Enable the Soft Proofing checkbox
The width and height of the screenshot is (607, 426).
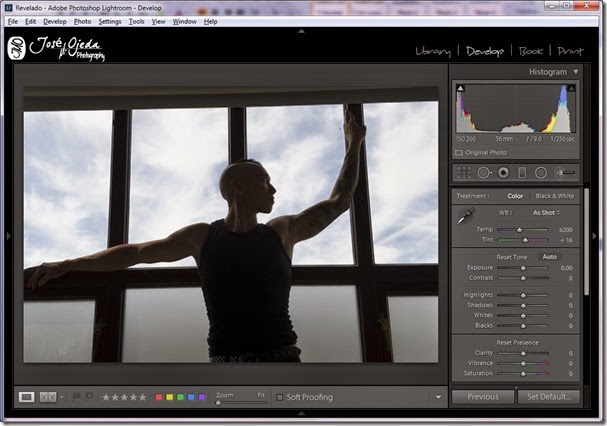click(279, 397)
